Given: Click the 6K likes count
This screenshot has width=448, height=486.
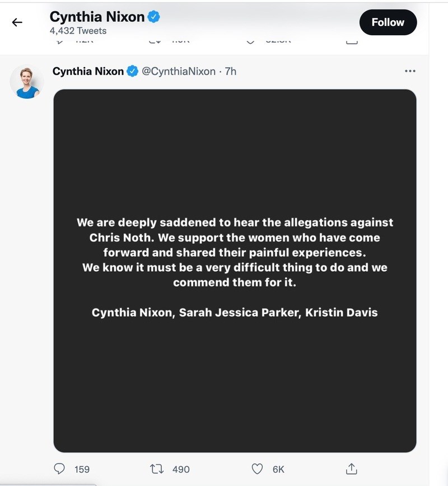Looking at the screenshot, I should pyautogui.click(x=278, y=469).
